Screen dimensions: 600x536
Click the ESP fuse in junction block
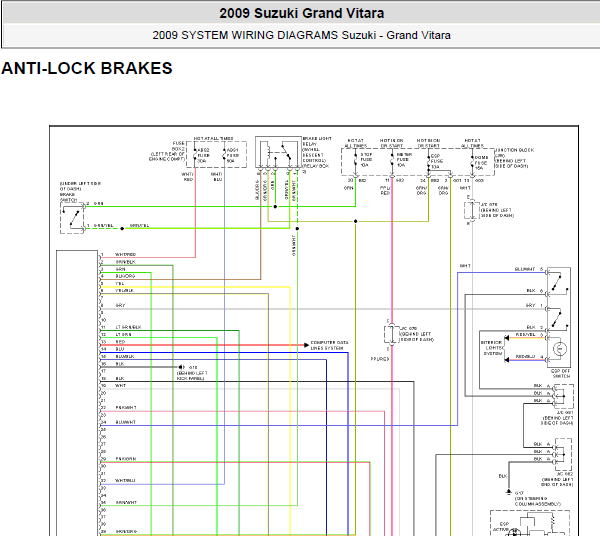point(434,158)
